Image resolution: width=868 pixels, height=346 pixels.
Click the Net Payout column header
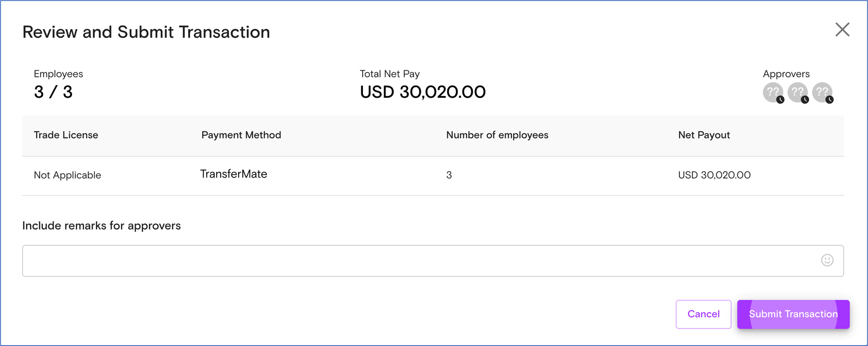[x=704, y=135]
